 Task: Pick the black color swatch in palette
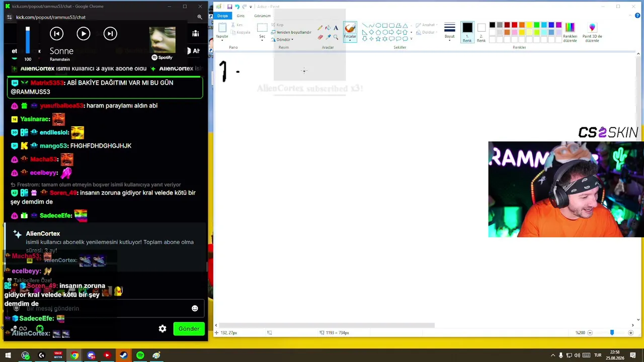pos(492,25)
